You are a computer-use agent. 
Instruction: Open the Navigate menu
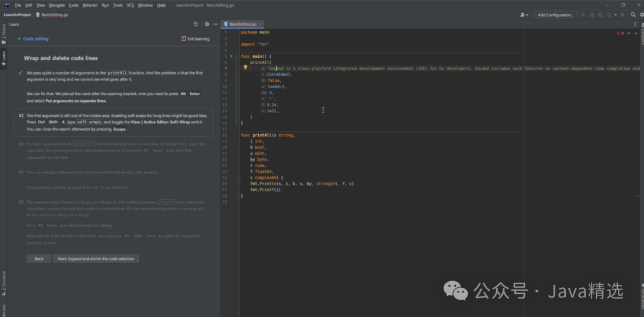point(57,5)
